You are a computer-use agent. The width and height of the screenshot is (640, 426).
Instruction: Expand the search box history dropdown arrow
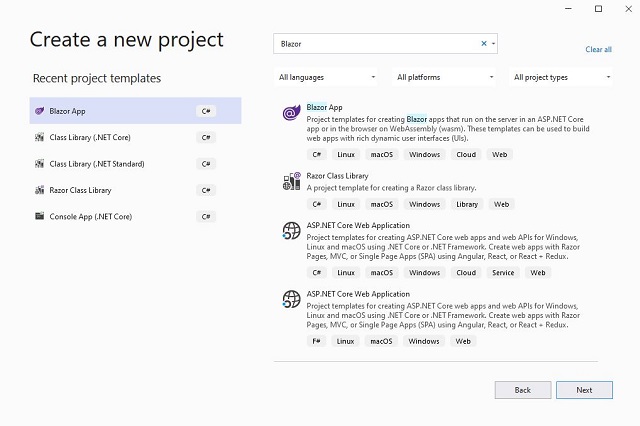pyautogui.click(x=493, y=44)
